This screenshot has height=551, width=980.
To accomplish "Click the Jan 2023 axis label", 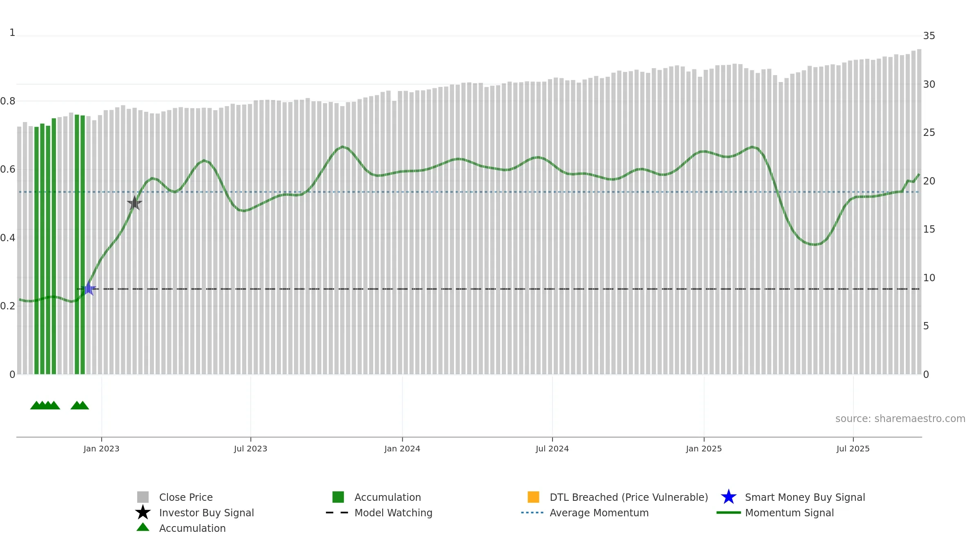I will point(101,449).
